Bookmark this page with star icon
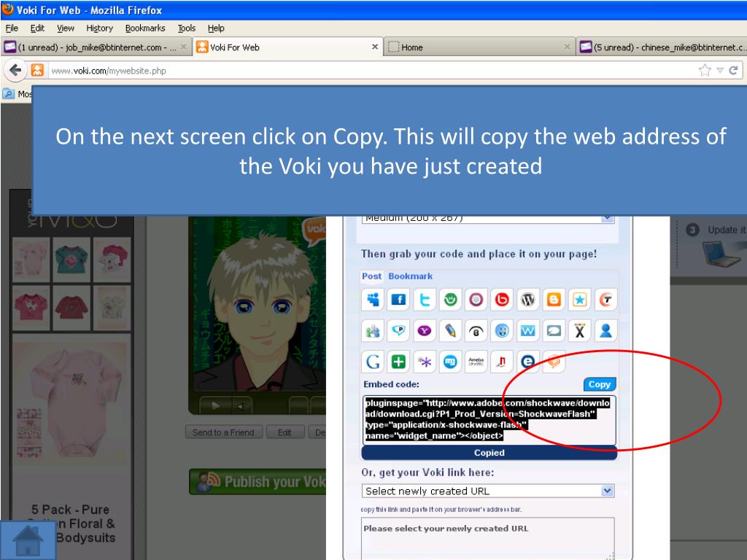The height and width of the screenshot is (560, 747). [705, 71]
